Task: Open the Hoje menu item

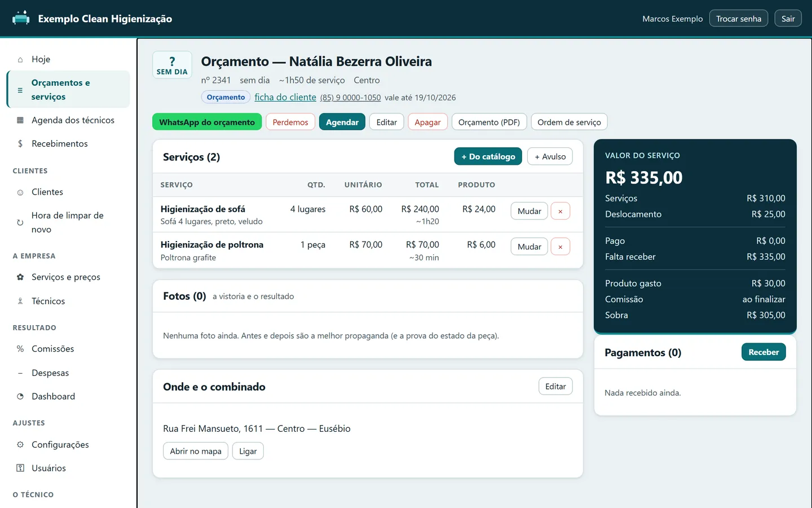Action: [68, 59]
